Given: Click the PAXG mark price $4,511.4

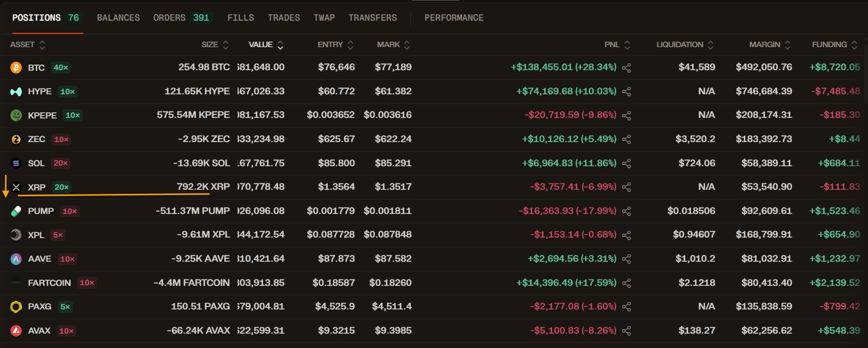Looking at the screenshot, I should pos(392,307).
